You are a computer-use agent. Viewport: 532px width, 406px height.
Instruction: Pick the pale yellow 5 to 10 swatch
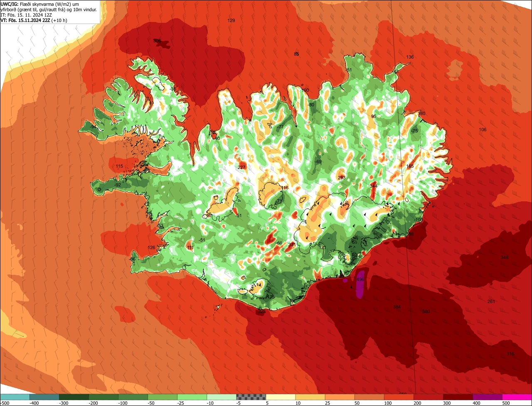pyautogui.click(x=281, y=397)
